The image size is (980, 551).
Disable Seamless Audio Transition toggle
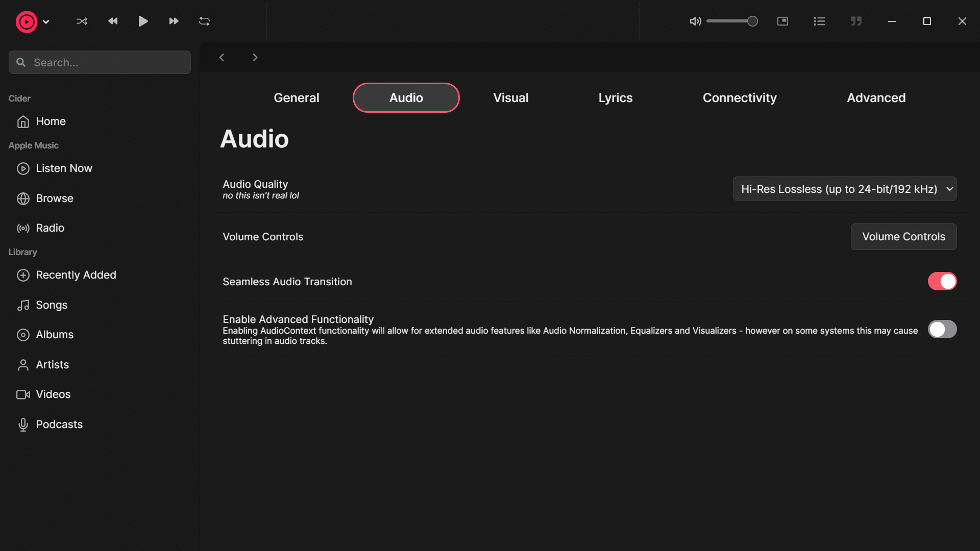(x=942, y=281)
